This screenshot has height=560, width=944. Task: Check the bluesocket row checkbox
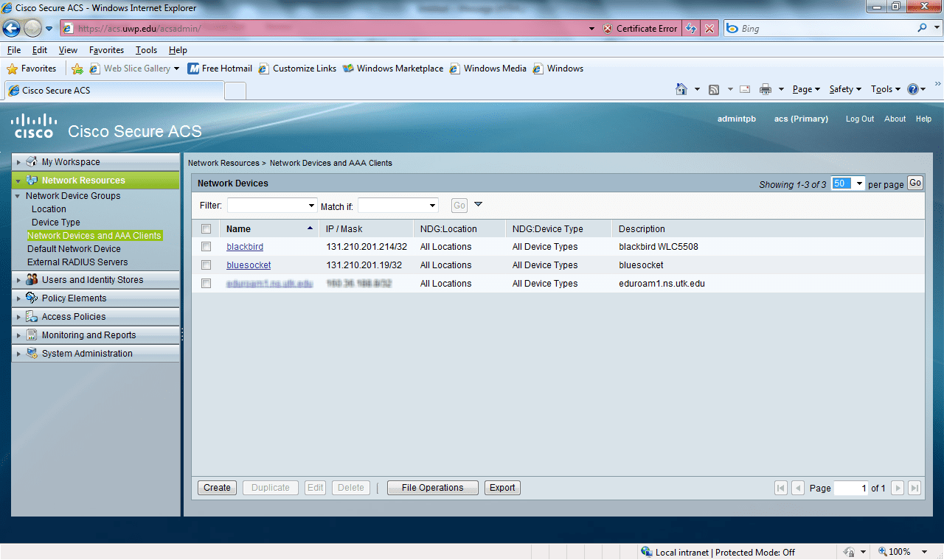[x=206, y=265]
